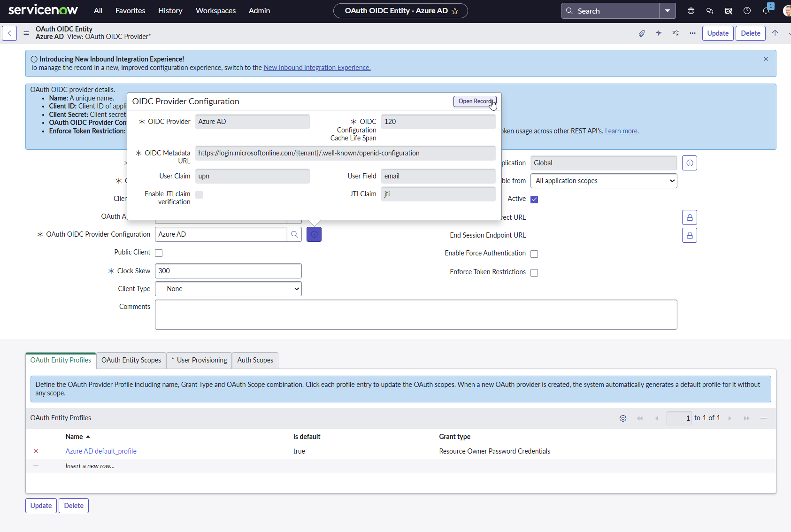The width and height of the screenshot is (791, 532).
Task: Click the gear icon in OAuth Entity Profiles list
Action: pos(622,418)
